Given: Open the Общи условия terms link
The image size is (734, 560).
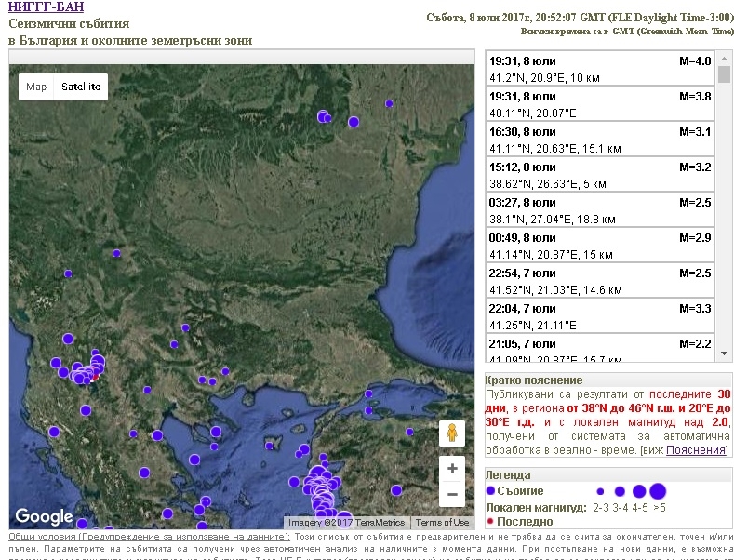Looking at the screenshot, I should pos(150,537).
